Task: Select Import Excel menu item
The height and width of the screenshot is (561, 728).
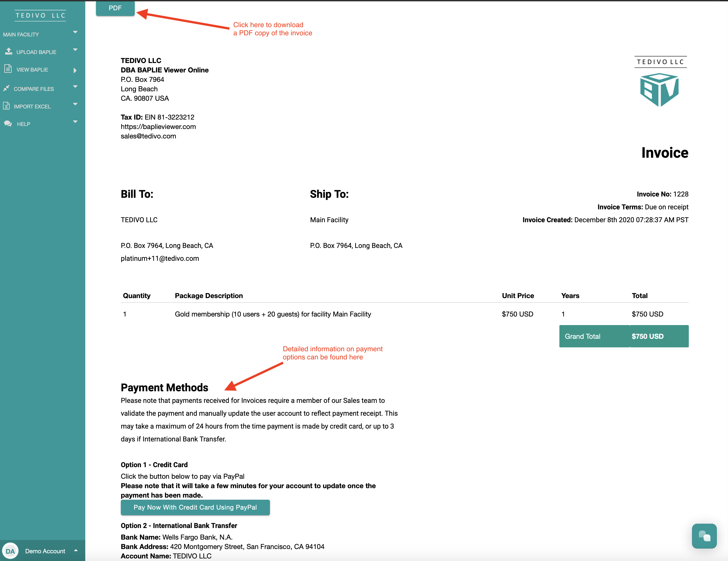Action: pos(32,107)
